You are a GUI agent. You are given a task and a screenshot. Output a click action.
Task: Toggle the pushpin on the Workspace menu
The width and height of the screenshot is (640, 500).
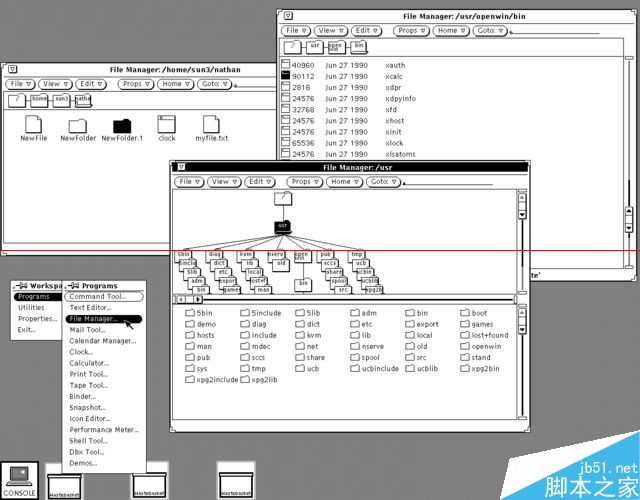[x=21, y=286]
